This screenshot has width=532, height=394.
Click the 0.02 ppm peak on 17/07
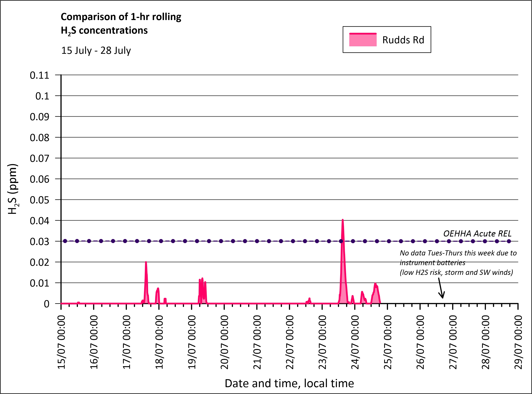(x=146, y=263)
